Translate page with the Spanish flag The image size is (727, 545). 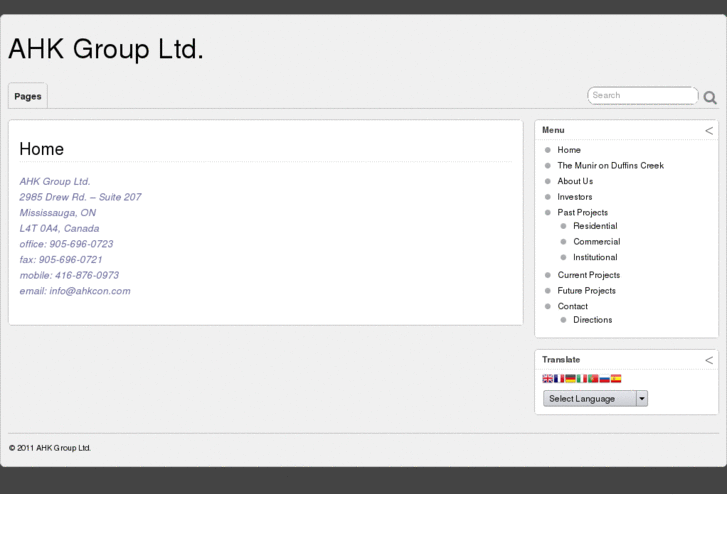(616, 378)
